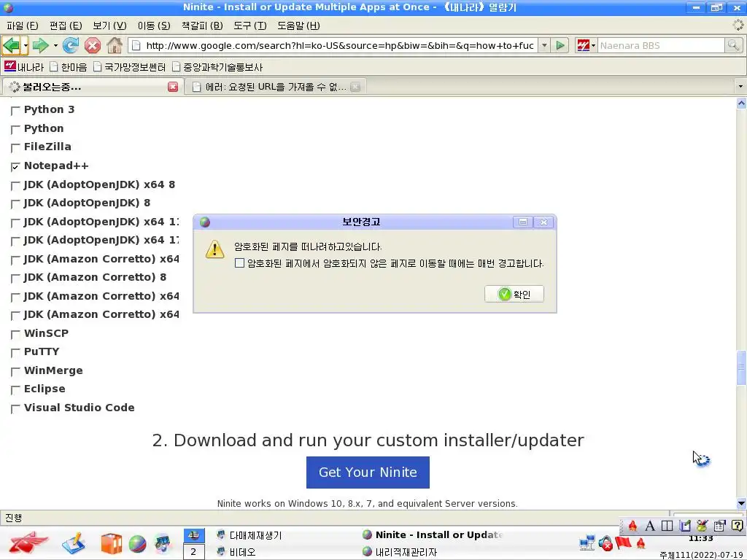Open the home page via house icon
The height and width of the screenshot is (560, 747).
tap(115, 46)
